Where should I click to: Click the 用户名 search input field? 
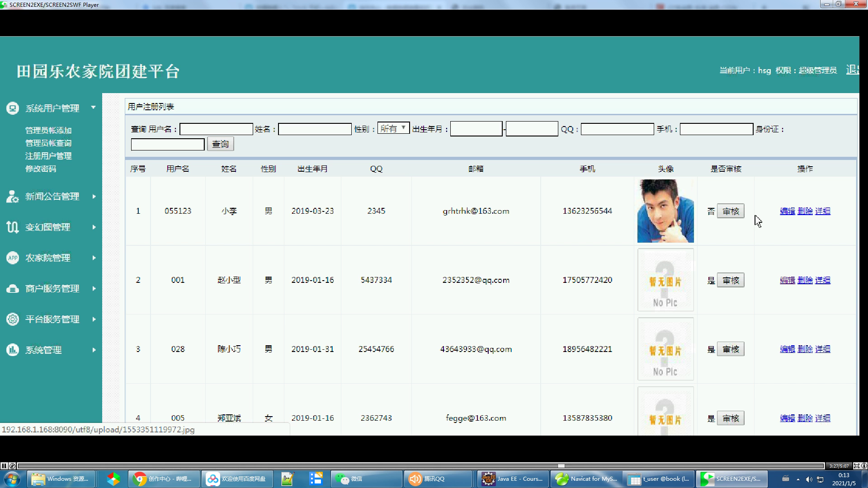(x=216, y=129)
